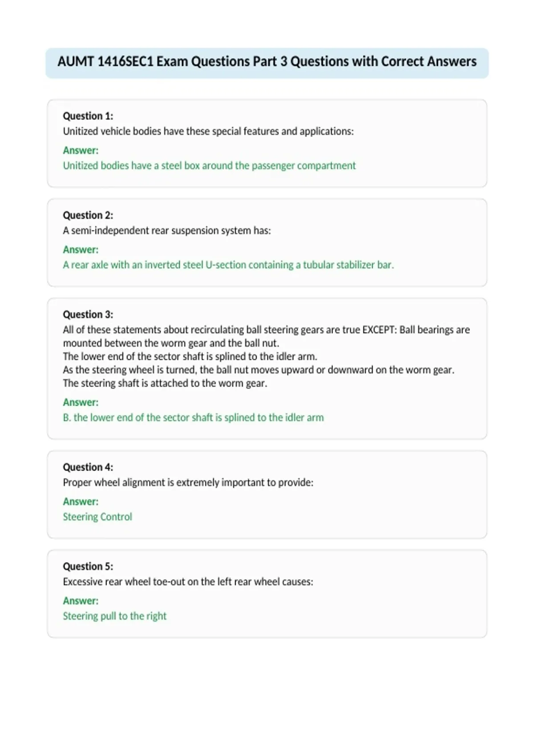
Task: Click the Question 1 unitized bodies prompt
Action: [x=208, y=131]
